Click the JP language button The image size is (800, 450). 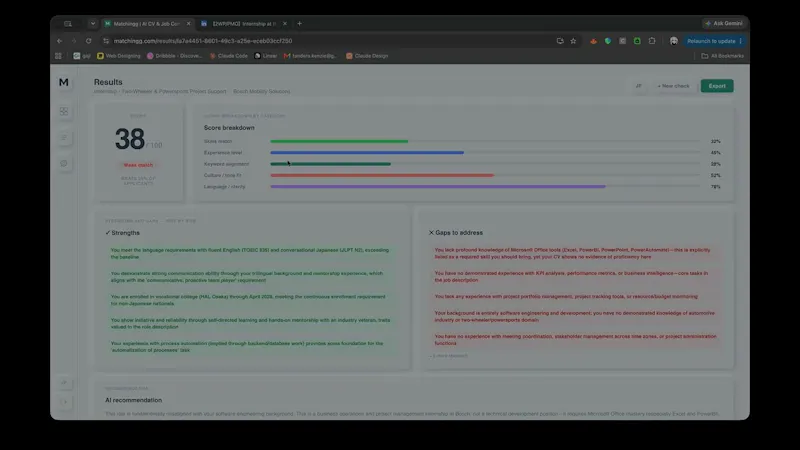(x=638, y=86)
